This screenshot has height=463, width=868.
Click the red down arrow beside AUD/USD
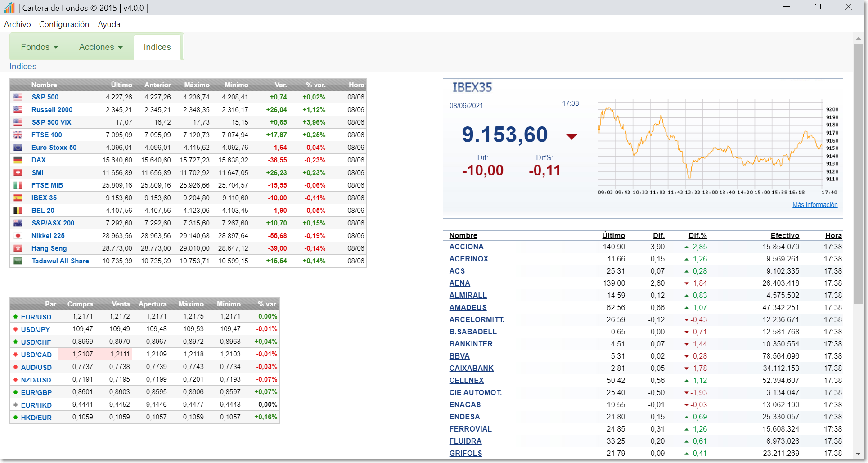click(16, 367)
